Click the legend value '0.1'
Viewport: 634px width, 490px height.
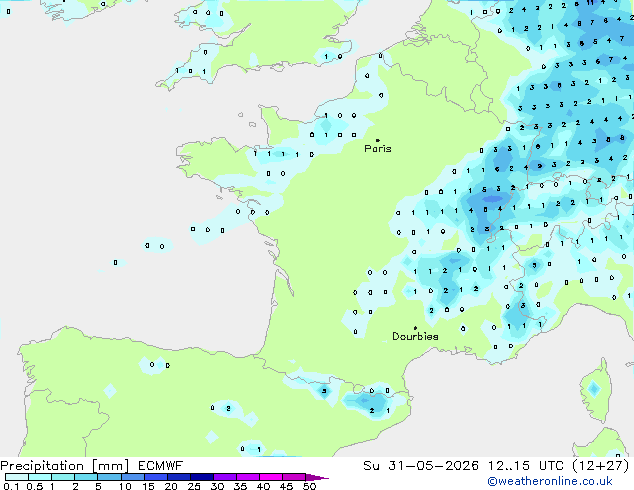pos(11,486)
